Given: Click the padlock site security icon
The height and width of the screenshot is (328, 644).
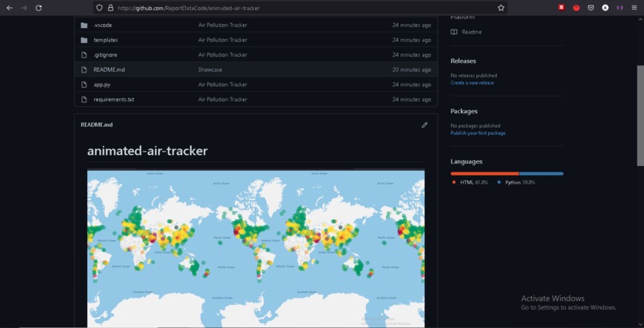Looking at the screenshot, I should (x=110, y=8).
